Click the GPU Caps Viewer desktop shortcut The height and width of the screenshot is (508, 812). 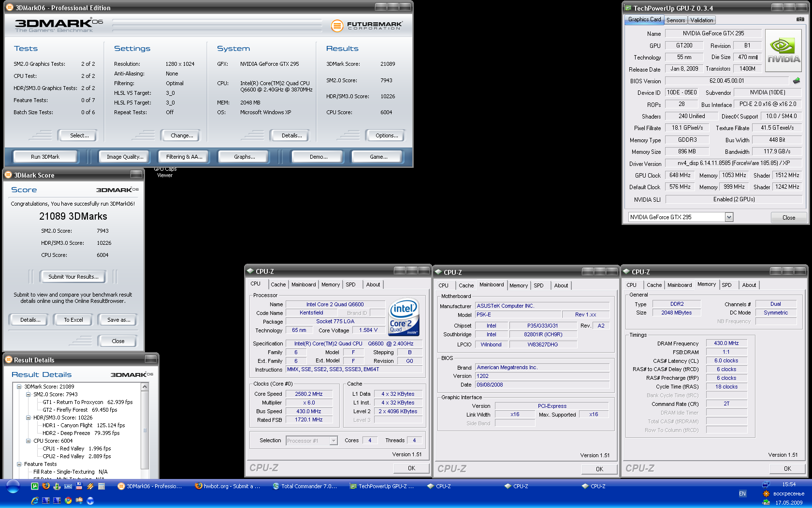click(x=165, y=172)
